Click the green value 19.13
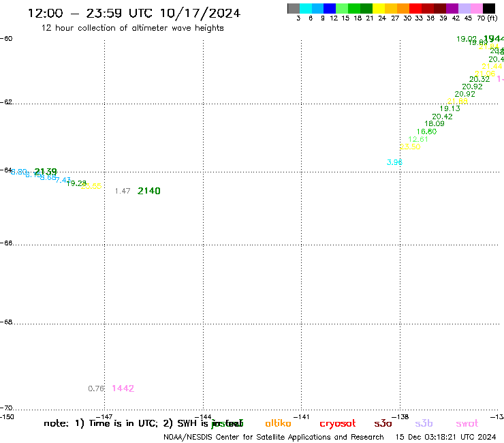 pos(450,109)
